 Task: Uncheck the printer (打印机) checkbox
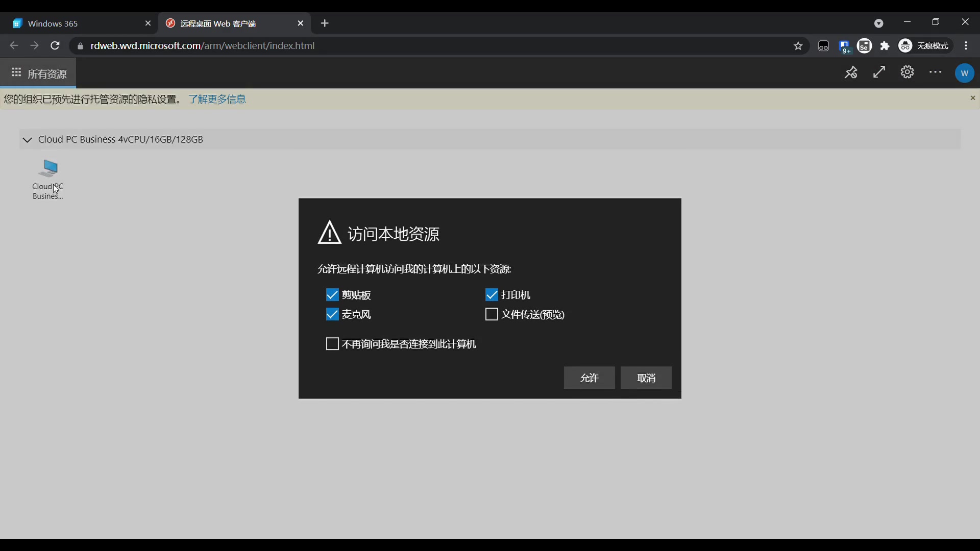(x=492, y=295)
